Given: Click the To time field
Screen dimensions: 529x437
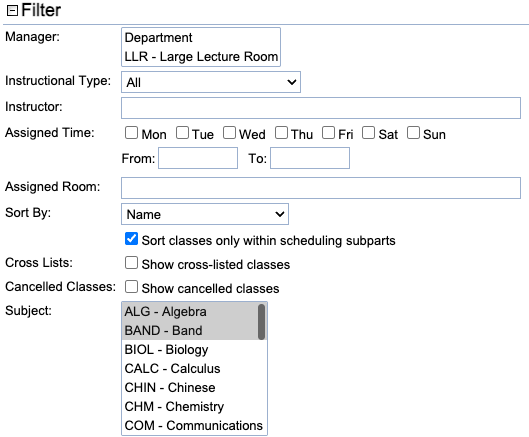Looking at the screenshot, I should click(310, 158).
